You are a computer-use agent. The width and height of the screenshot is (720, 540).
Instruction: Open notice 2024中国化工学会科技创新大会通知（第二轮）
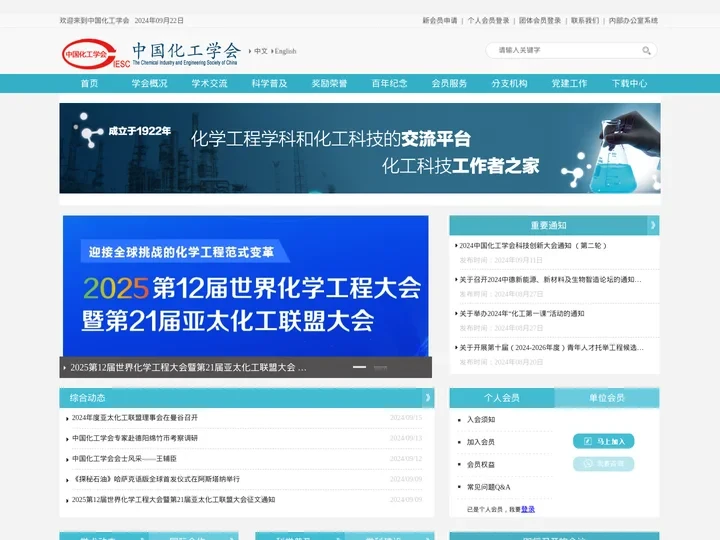tap(533, 246)
